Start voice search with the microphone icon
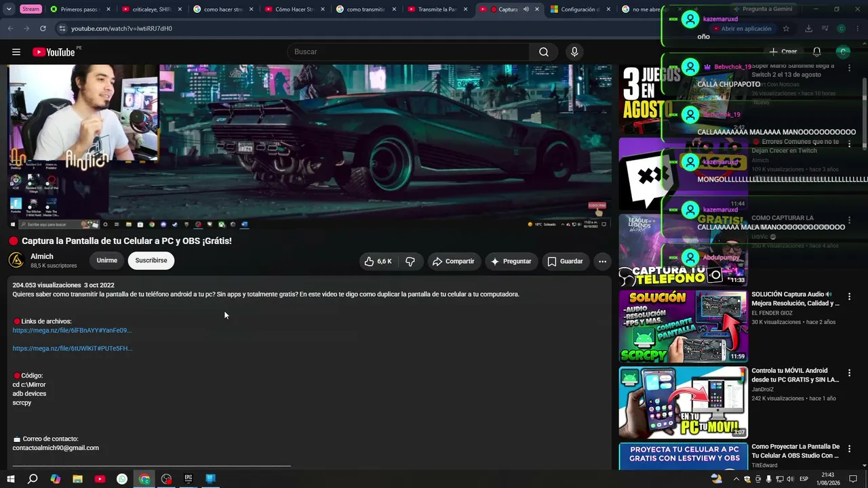868x488 pixels. click(x=574, y=52)
